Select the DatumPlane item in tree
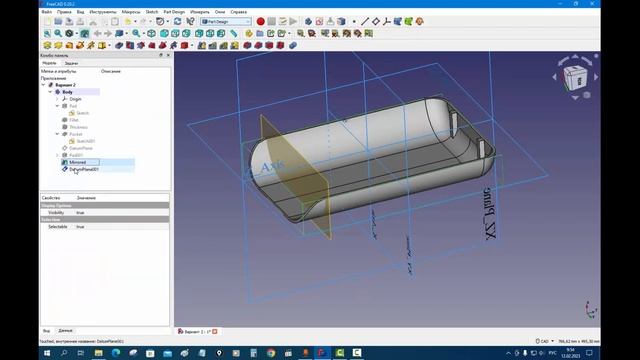This screenshot has width=640, height=360. pos(81,148)
